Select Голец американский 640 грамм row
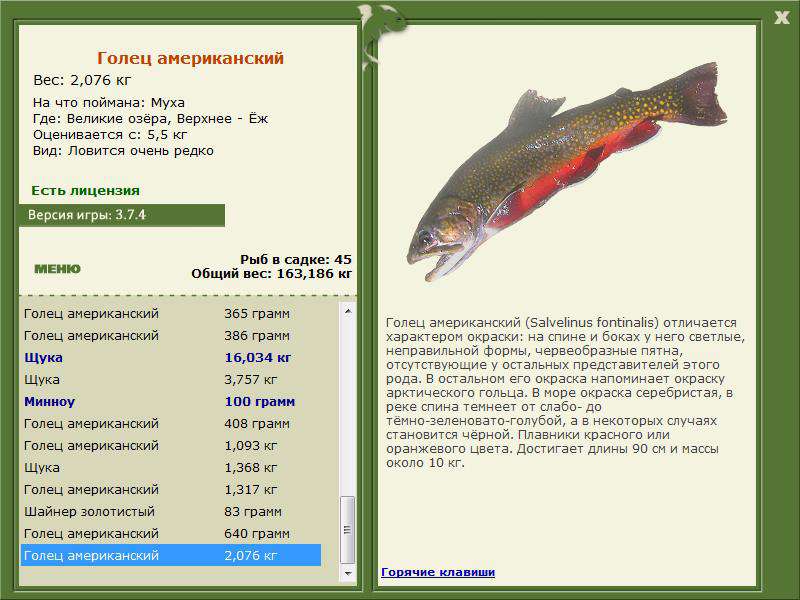The image size is (800, 600). [x=171, y=533]
